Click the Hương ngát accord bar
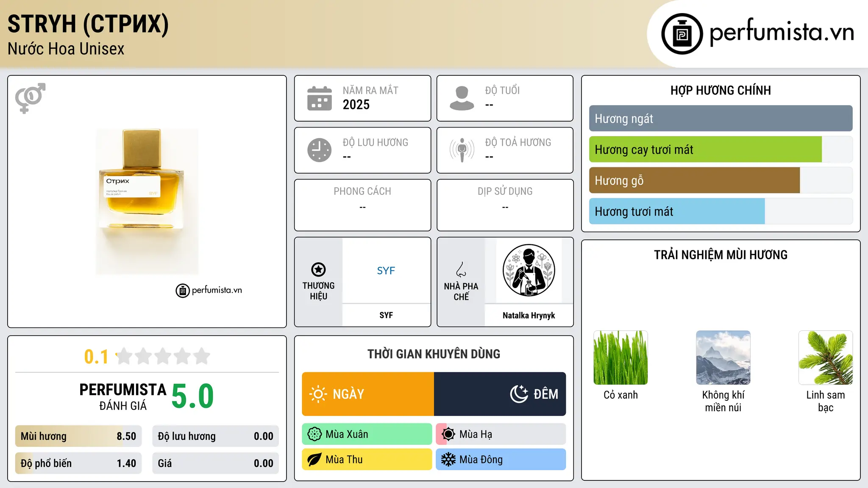The width and height of the screenshot is (868, 488). (721, 119)
